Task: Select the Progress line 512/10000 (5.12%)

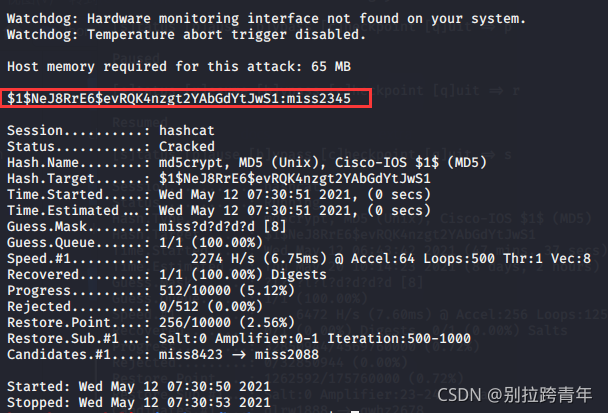Action: pos(151,290)
